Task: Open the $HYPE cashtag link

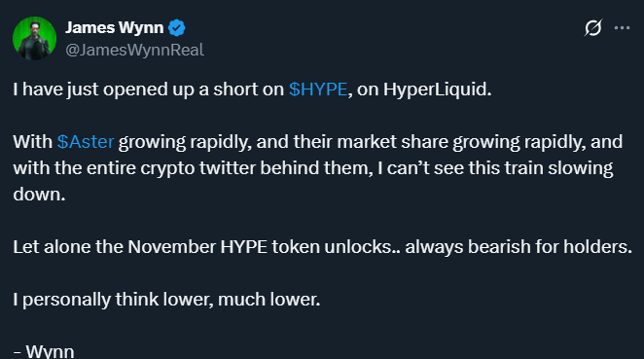Action: [x=318, y=90]
